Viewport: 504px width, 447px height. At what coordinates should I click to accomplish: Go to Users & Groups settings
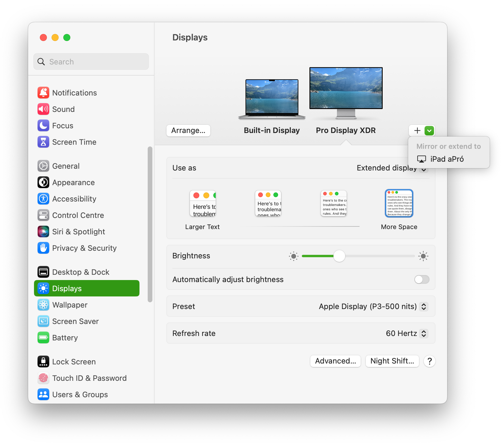[x=87, y=395]
